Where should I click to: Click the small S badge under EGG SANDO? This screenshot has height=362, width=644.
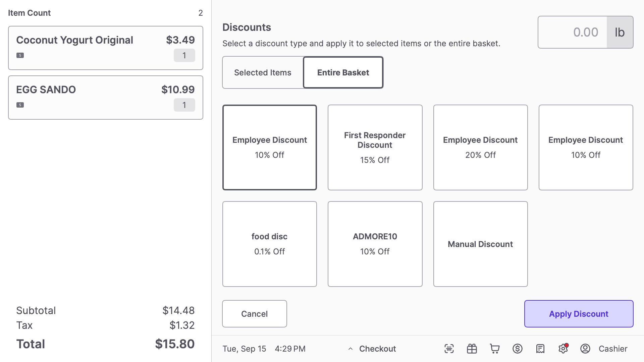click(x=20, y=105)
